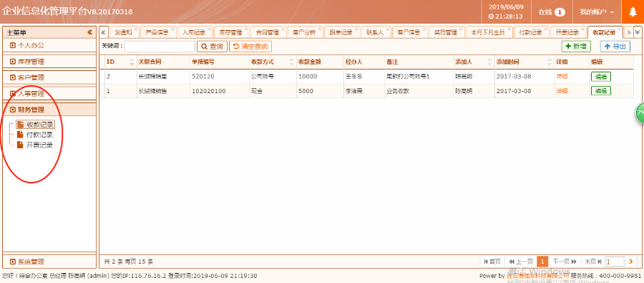Open 付款记录 in the sidebar tree
Screen dimensions: 644x283
(x=39, y=135)
